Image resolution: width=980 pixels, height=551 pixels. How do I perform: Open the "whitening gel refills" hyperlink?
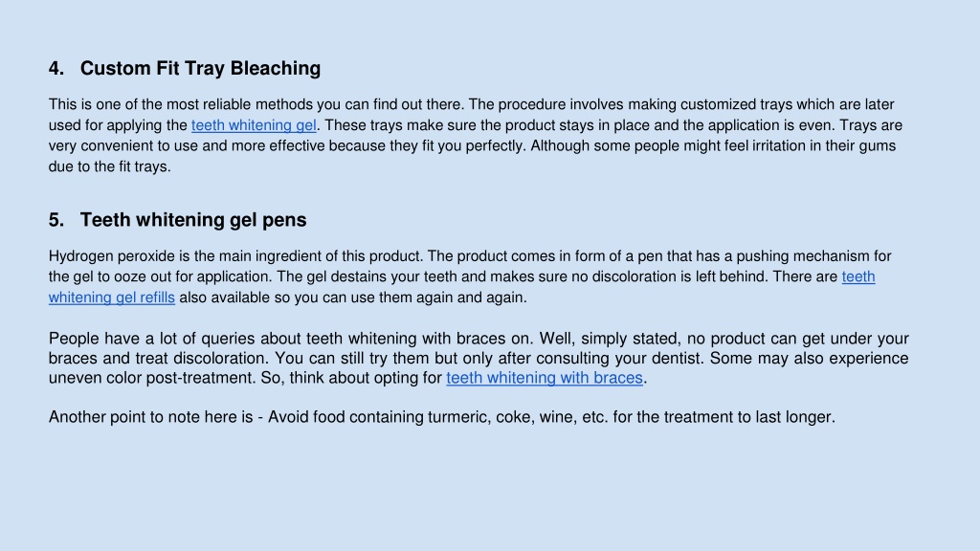tap(112, 298)
